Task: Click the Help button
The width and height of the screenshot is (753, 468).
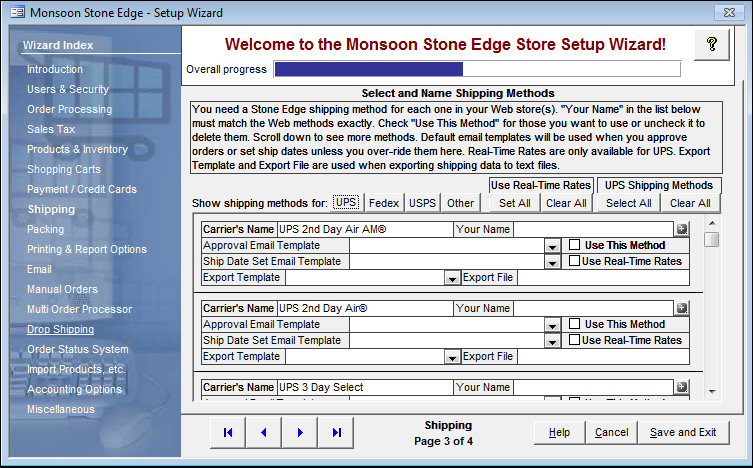Action: 559,432
